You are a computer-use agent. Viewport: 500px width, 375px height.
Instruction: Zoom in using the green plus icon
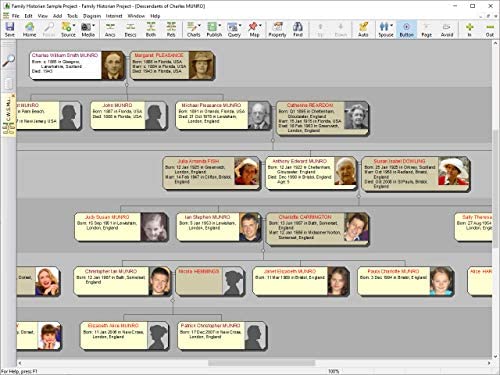pos(469,29)
